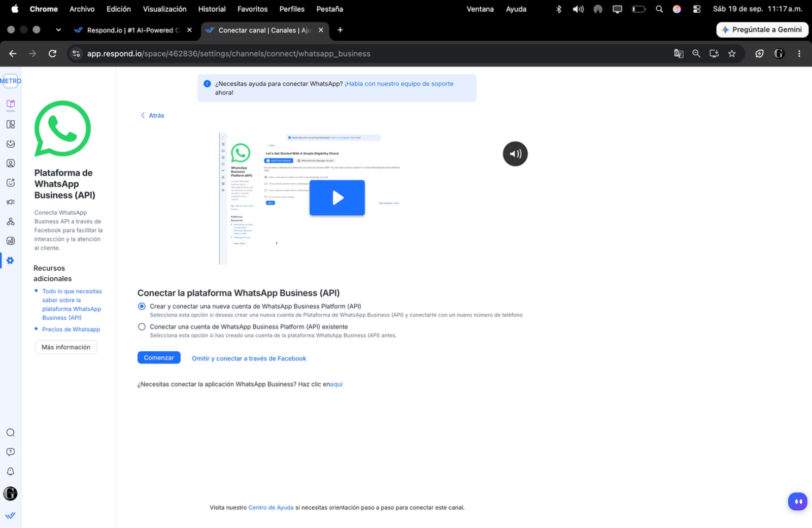Open the workflows module in the sidebar

pyautogui.click(x=11, y=222)
